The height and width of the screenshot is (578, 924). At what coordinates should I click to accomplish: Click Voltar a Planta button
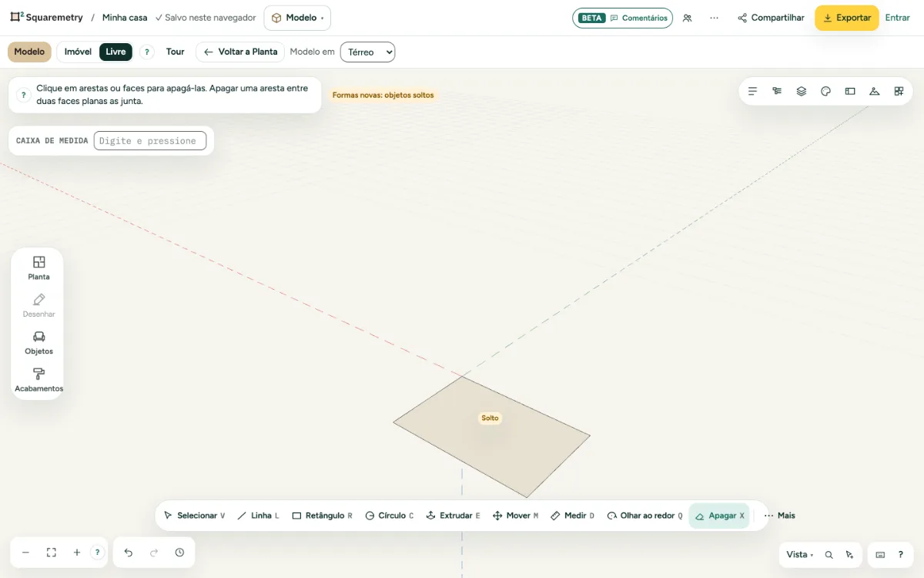click(240, 52)
